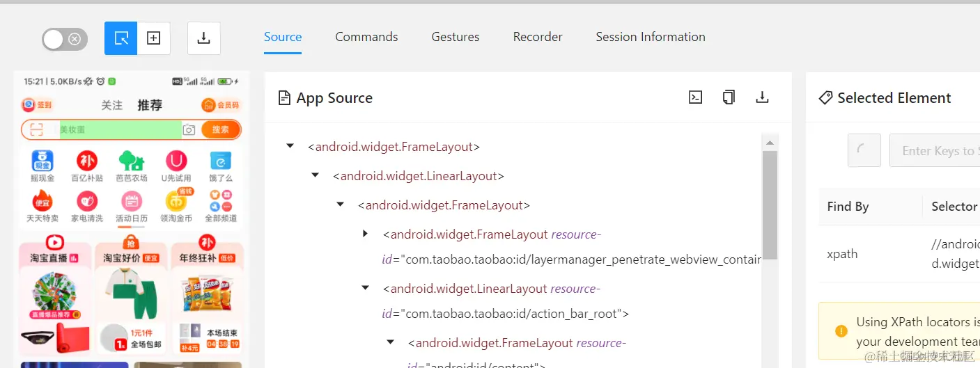The height and width of the screenshot is (368, 980).
Task: Tap the 直播爆品推荐 live thumbnail
Action: (x=54, y=295)
